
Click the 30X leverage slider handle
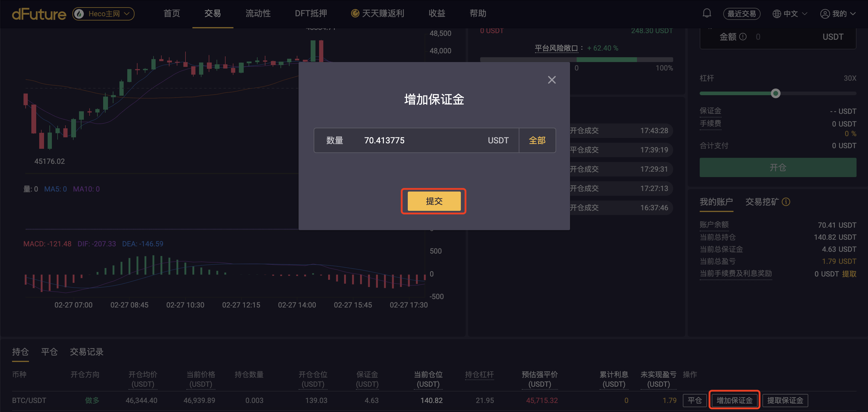[x=775, y=93]
